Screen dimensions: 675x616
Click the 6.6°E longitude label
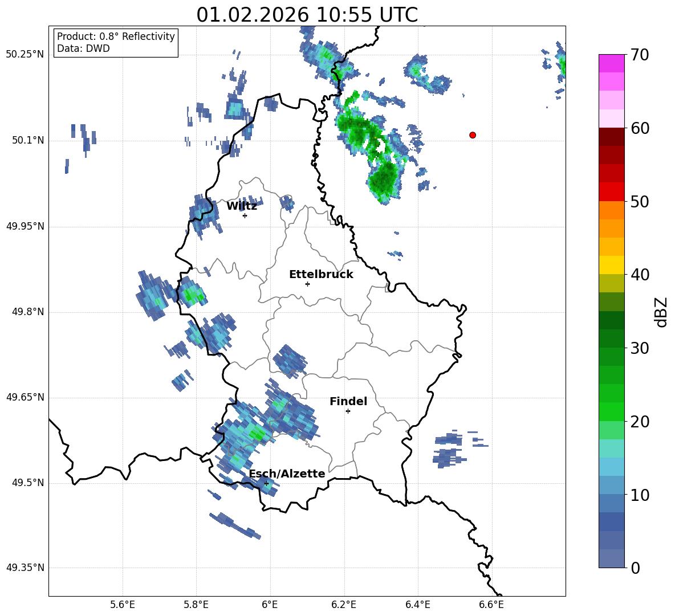(x=491, y=605)
